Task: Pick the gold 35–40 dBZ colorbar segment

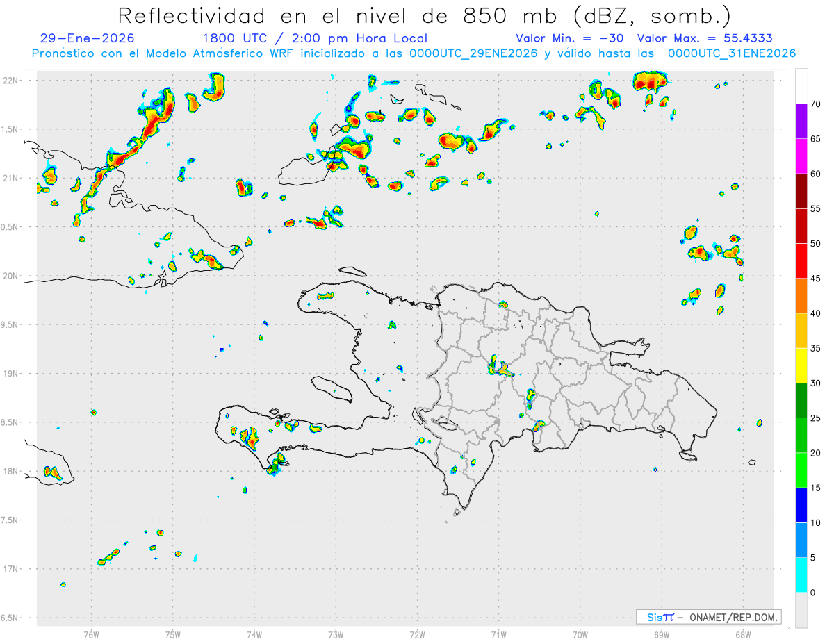Action: click(x=801, y=331)
